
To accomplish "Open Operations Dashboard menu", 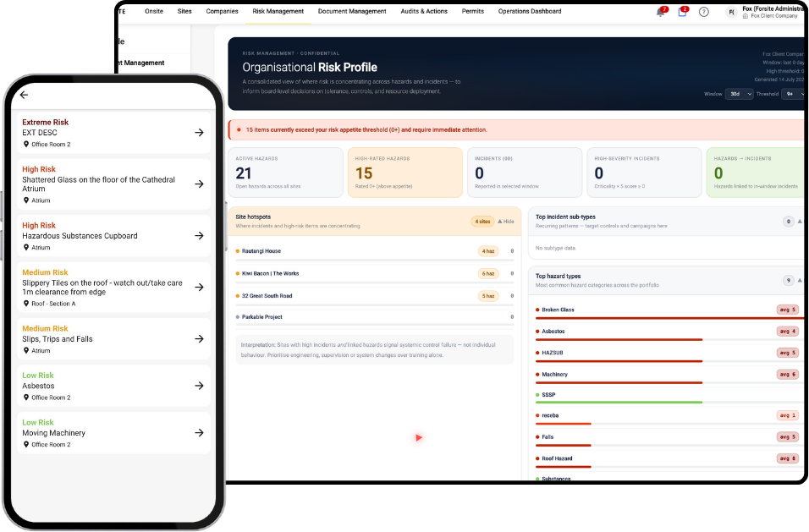I will point(530,11).
